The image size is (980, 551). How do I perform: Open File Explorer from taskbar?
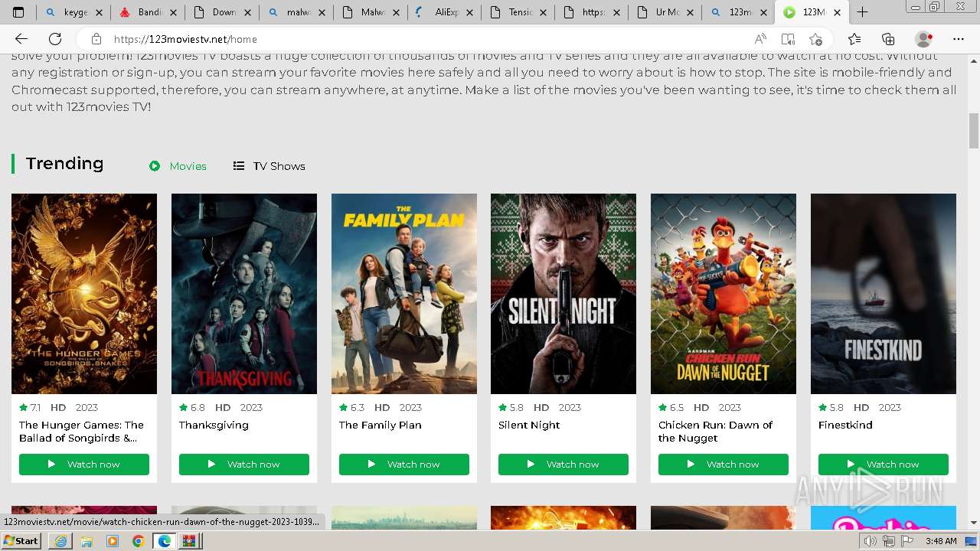pos(87,541)
